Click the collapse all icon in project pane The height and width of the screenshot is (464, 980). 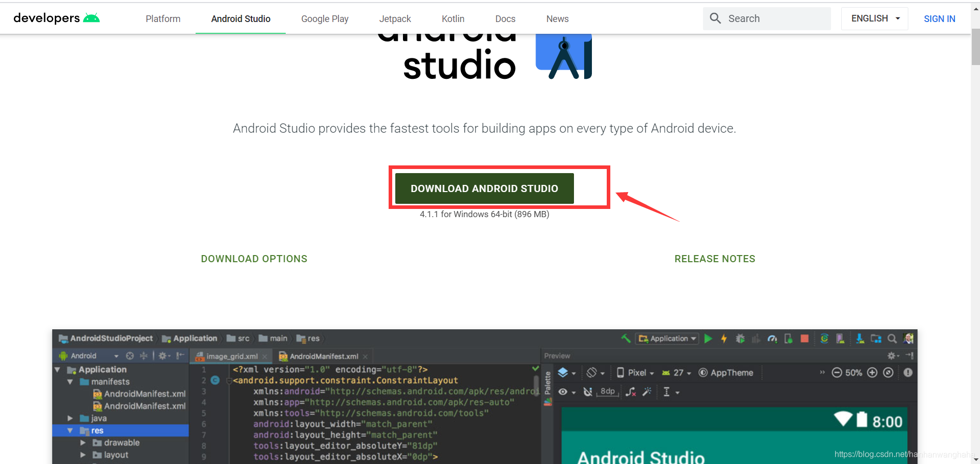pos(144,355)
